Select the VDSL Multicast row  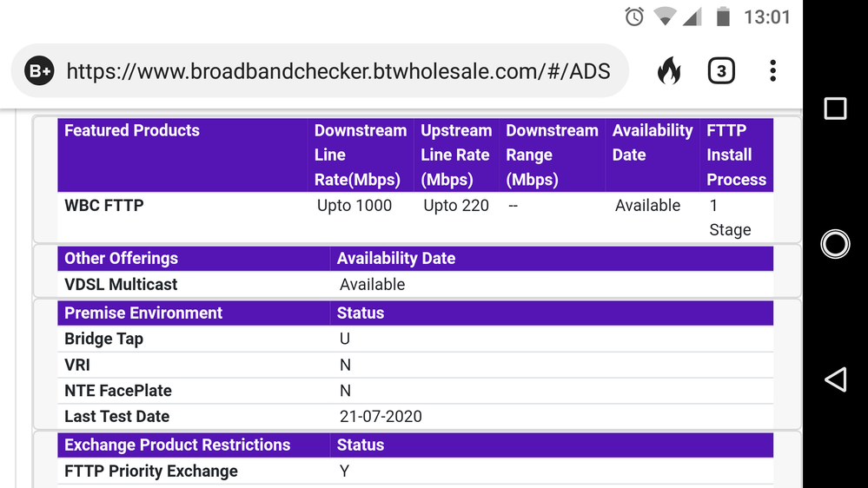[121, 285]
